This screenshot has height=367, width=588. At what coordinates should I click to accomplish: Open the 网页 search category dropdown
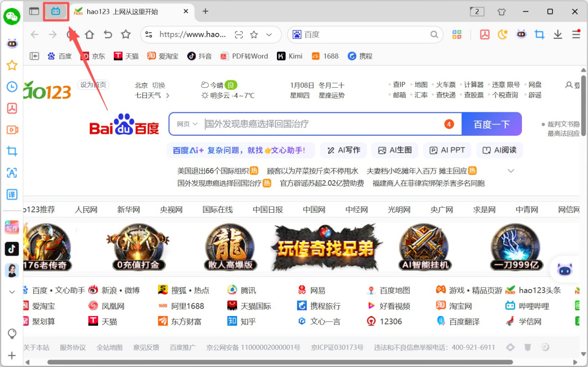pyautogui.click(x=187, y=124)
